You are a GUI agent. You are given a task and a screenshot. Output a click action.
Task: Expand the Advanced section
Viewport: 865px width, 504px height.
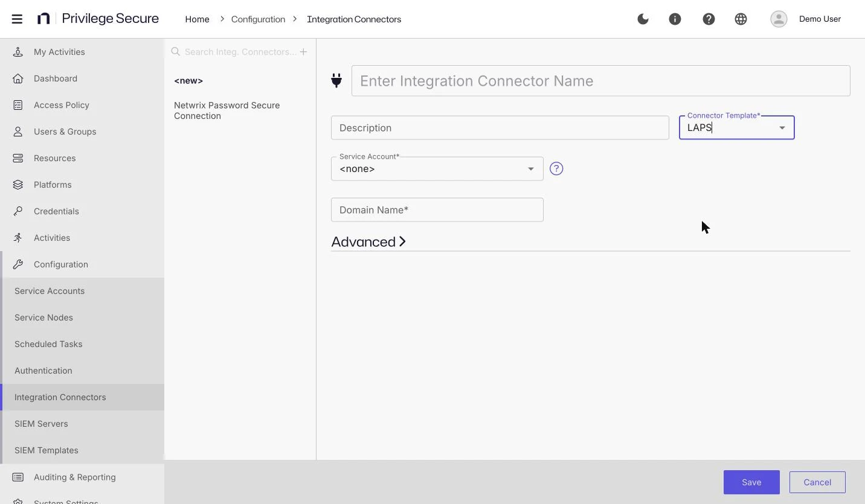coord(368,241)
